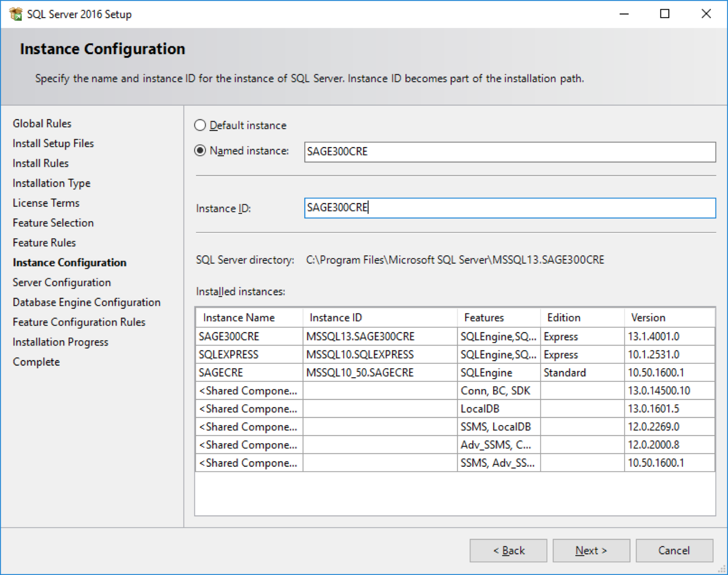Select Installation Type step
Viewport: 728px width, 575px height.
point(52,183)
